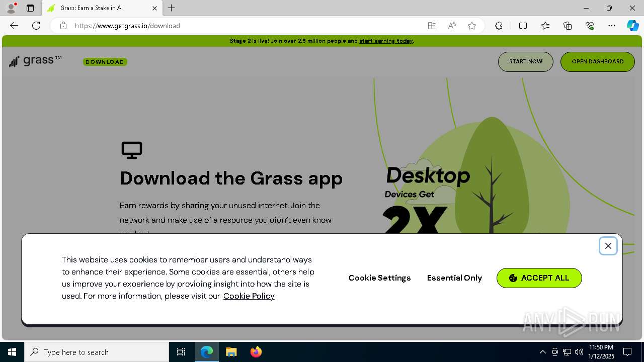Click ACCEPT ALL cookies button
This screenshot has height=362, width=644.
539,278
